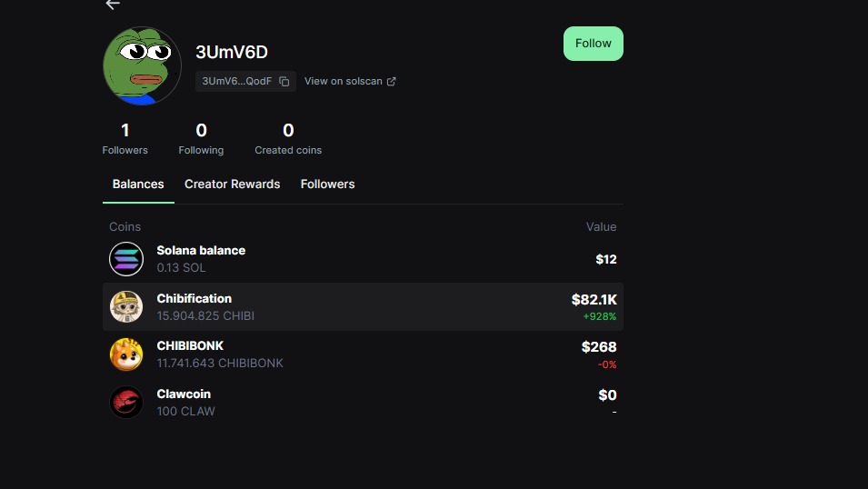Click the 3UmV6...QodF address chip

tap(245, 82)
